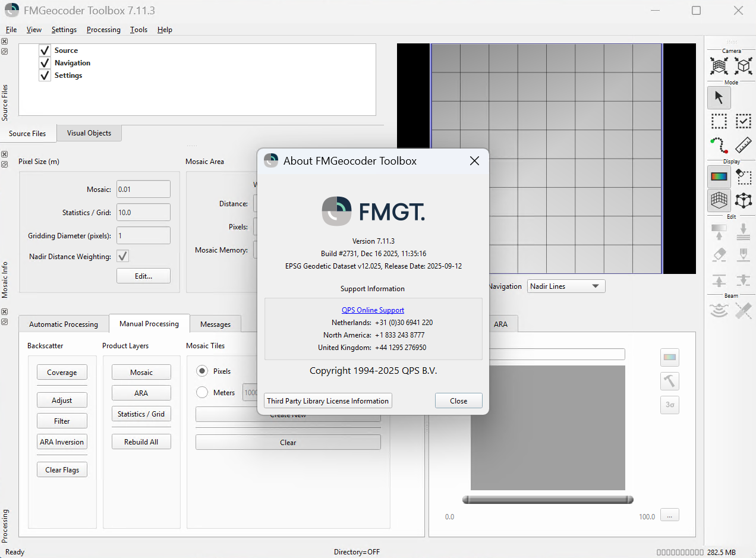Screen dimensions: 756x558
Task: Open the Processing menu
Action: [103, 30]
